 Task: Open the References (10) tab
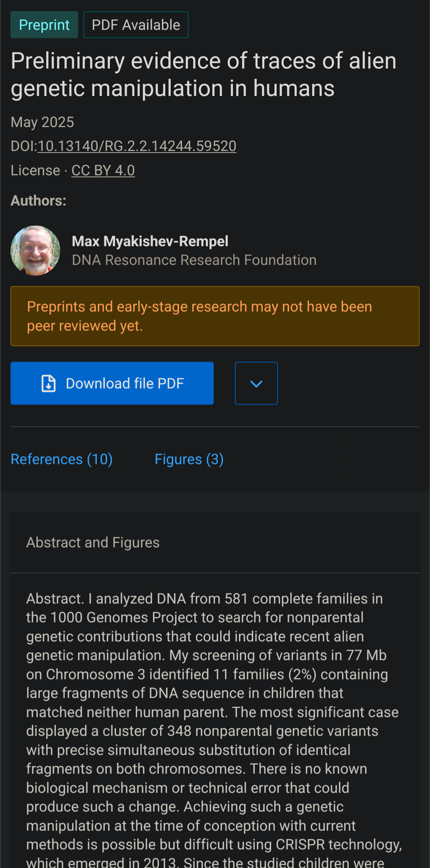[x=62, y=459]
